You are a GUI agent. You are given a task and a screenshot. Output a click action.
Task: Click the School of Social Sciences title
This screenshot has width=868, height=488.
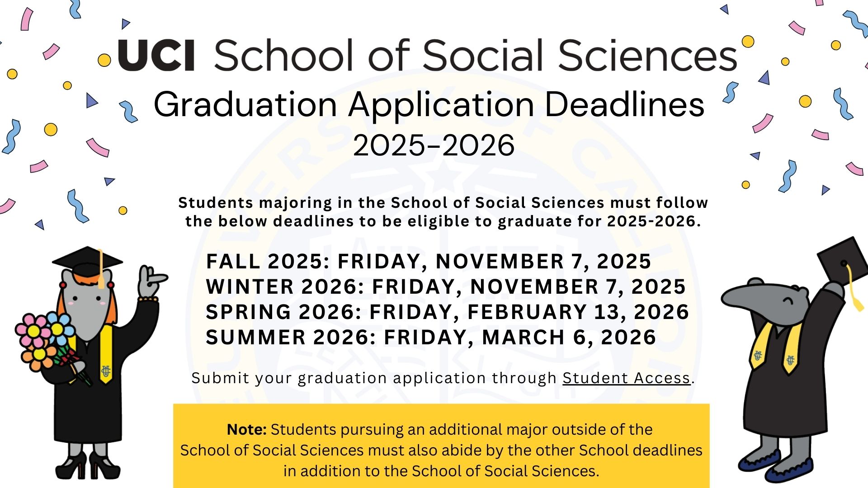(476, 55)
